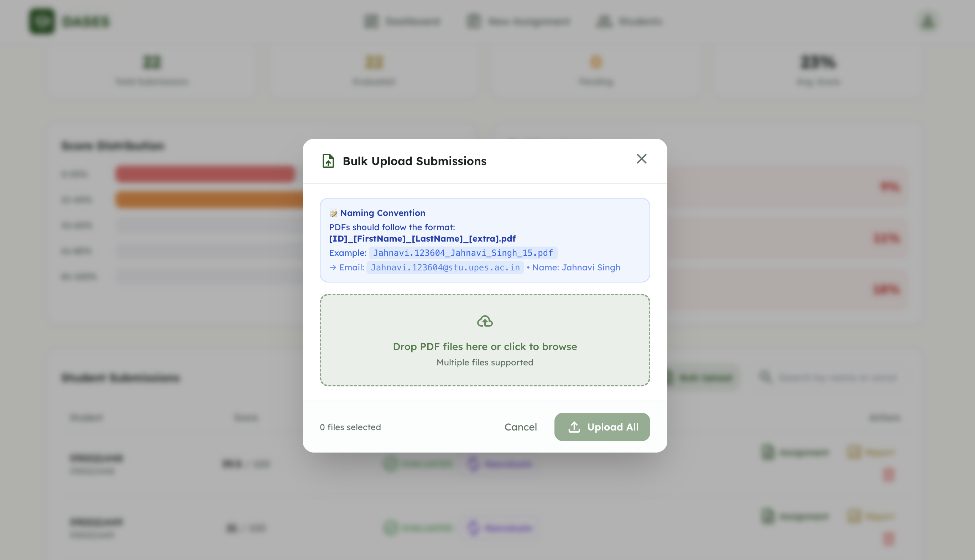
Task: Click the memo icon beside Naming Convention
Action: coord(333,213)
